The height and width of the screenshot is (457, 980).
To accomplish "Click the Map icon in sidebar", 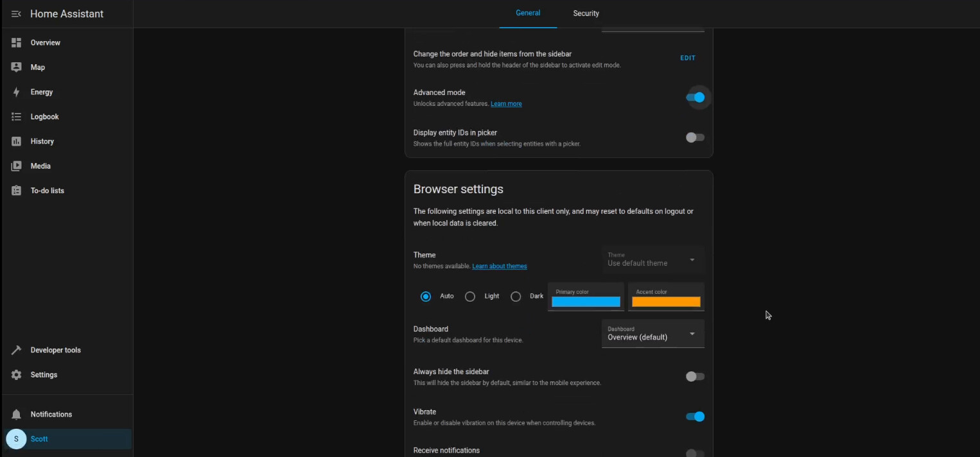I will [17, 67].
